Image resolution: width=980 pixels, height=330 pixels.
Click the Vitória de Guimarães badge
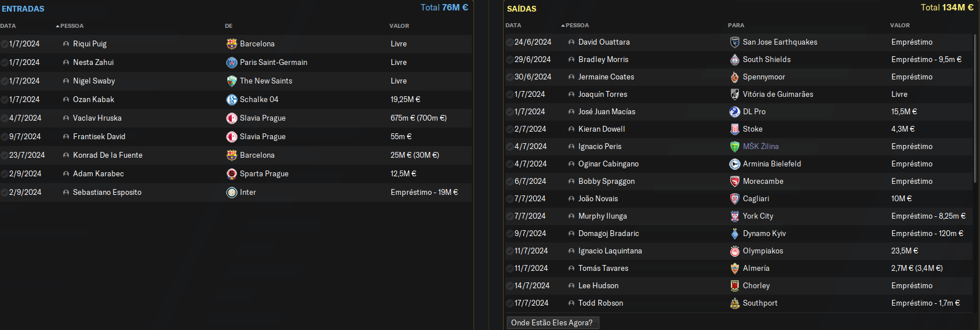click(x=735, y=94)
